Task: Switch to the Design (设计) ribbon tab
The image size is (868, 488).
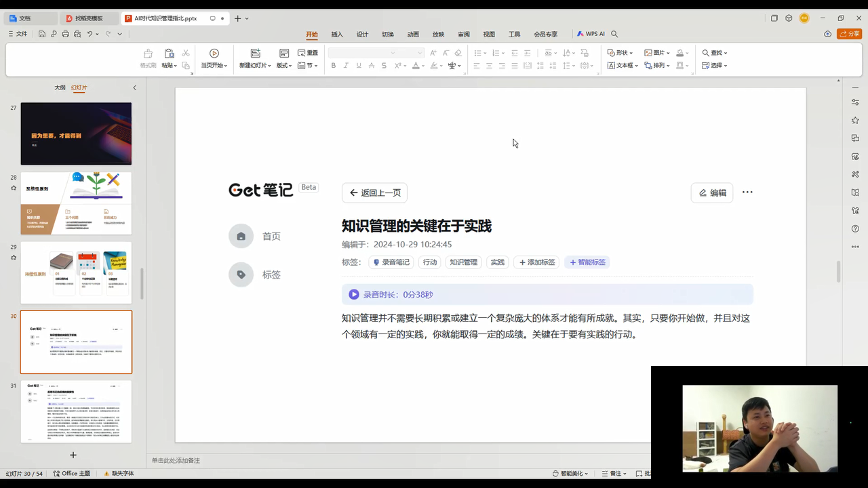Action: coord(362,35)
